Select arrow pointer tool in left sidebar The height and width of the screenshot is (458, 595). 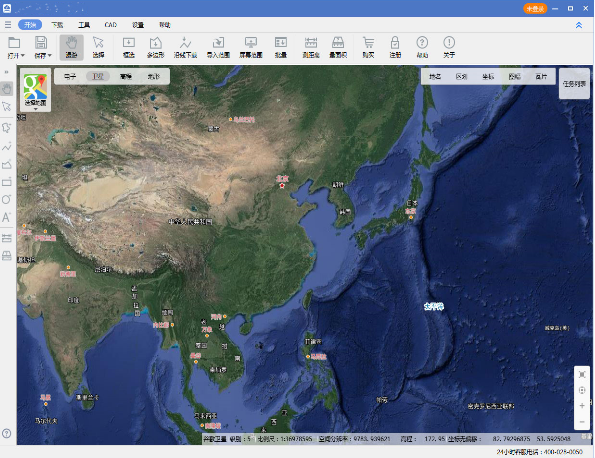coord(7,107)
